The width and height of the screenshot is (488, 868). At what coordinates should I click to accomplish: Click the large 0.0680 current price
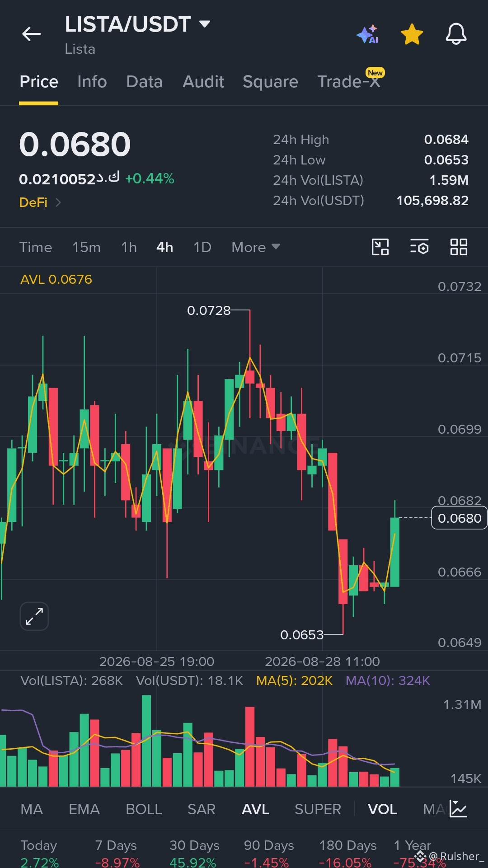click(75, 145)
